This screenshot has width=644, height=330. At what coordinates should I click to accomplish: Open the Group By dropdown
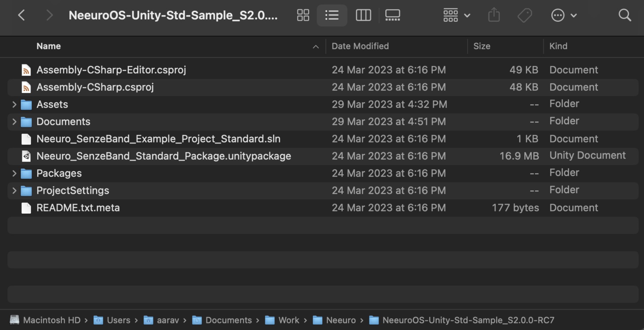(x=456, y=15)
